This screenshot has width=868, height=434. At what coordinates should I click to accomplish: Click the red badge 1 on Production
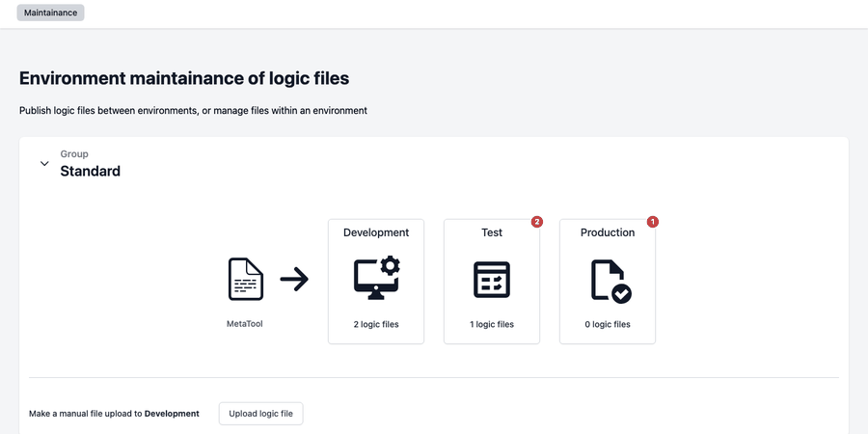coord(653,222)
